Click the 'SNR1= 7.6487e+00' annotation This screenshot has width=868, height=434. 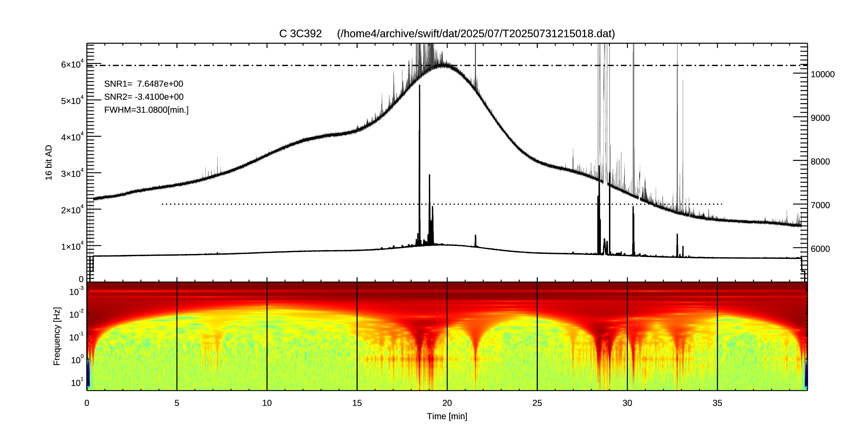(144, 84)
